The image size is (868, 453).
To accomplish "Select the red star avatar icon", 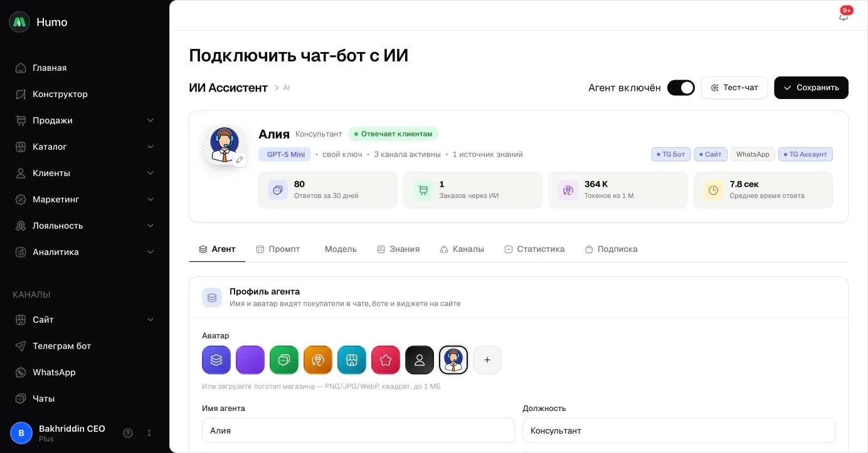I will click(x=386, y=360).
